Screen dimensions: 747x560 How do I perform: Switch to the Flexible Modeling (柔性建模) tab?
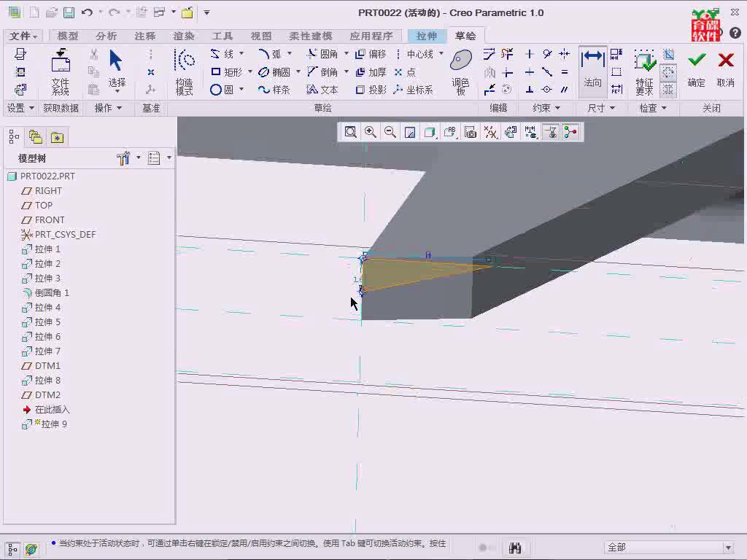[311, 36]
